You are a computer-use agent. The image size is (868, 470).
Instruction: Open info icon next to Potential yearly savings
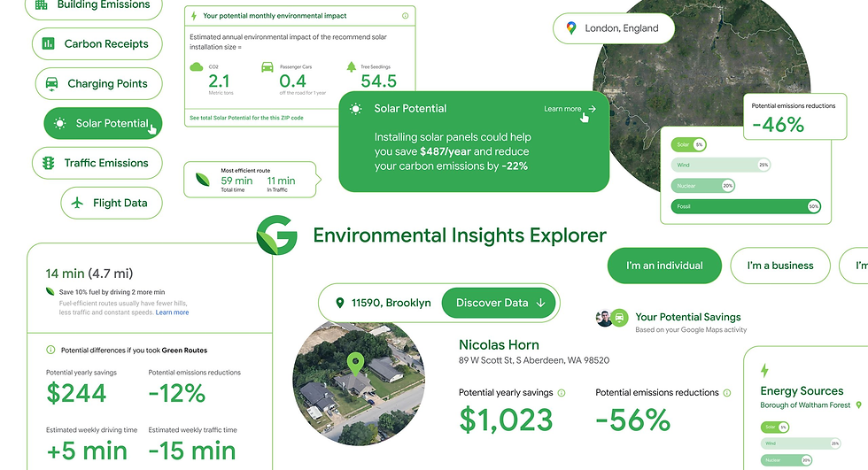(x=562, y=393)
